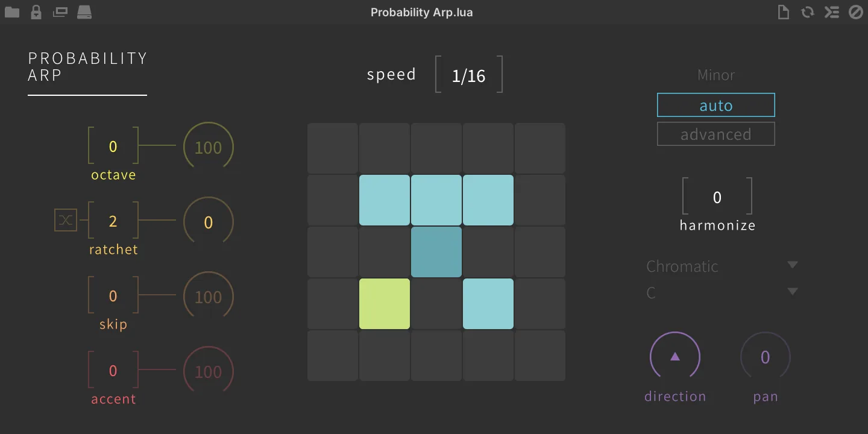This screenshot has width=868, height=434.
Task: Toggle the lit cell in row two, column two
Action: click(x=385, y=200)
